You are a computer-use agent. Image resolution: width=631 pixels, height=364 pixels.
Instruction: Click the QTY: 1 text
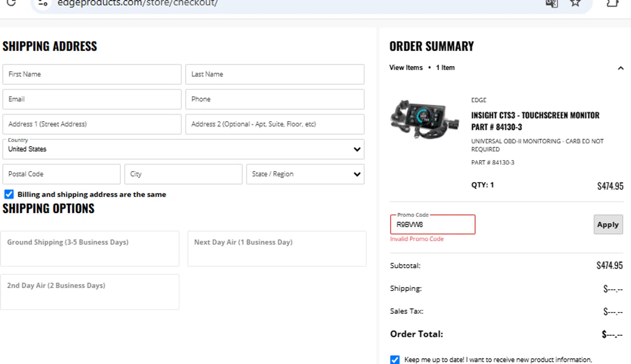click(483, 185)
